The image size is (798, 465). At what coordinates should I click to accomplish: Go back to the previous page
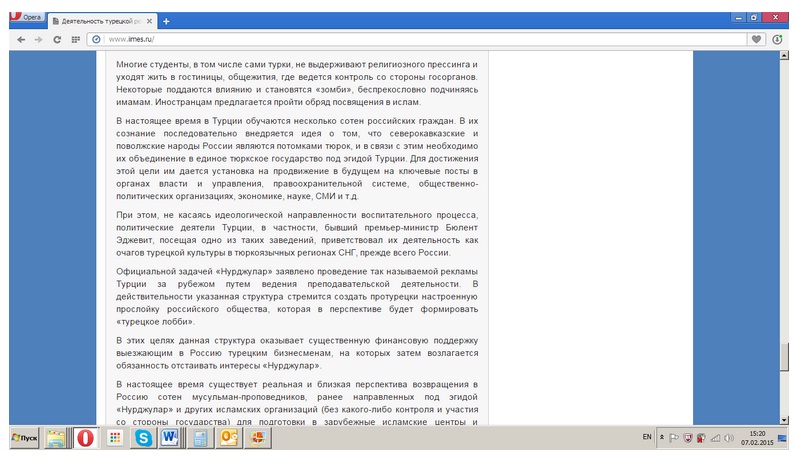pos(21,39)
